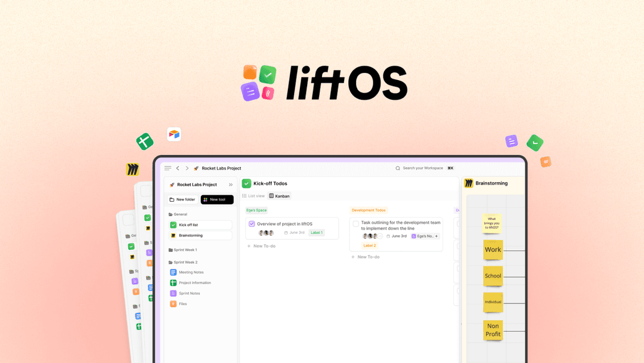Image resolution: width=644 pixels, height=363 pixels.
Task: Check the Task outlining for development team todo
Action: click(356, 223)
